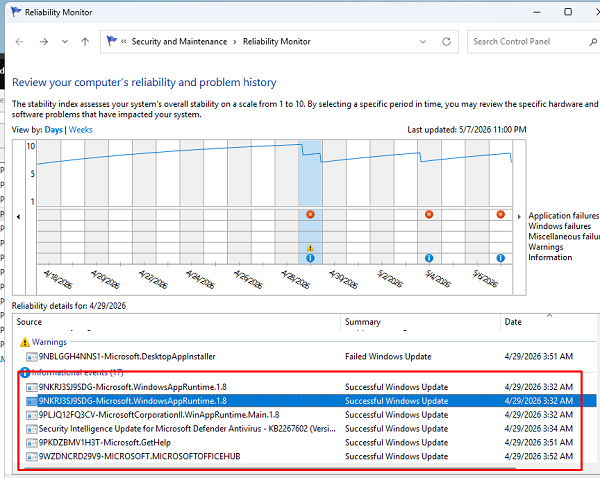
Task: Click the Reliability Monitor title flag icon
Action: pyautogui.click(x=16, y=12)
